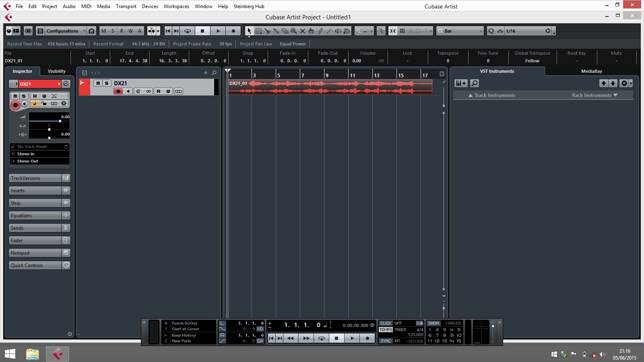644x362 pixels.
Task: Solo the DX21 track in the track list
Action: point(107,83)
